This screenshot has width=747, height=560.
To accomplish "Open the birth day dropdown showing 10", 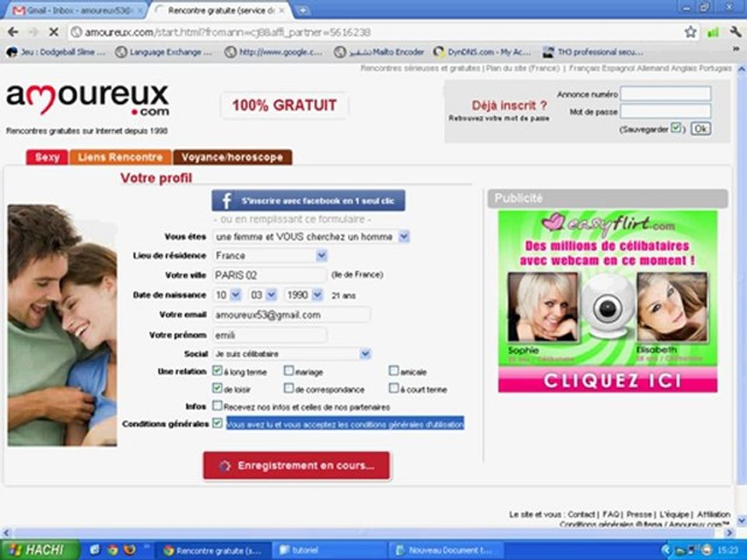I will (228, 295).
